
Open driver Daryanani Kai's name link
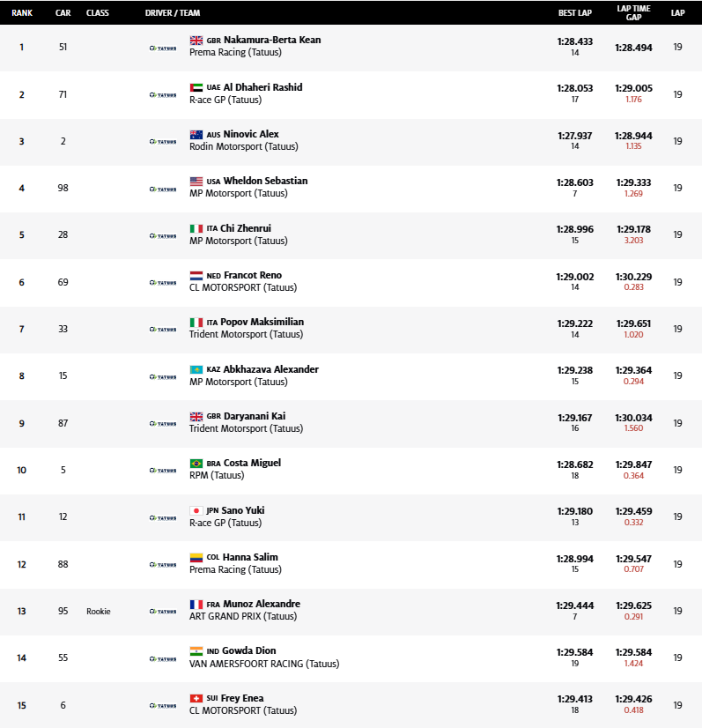254,416
